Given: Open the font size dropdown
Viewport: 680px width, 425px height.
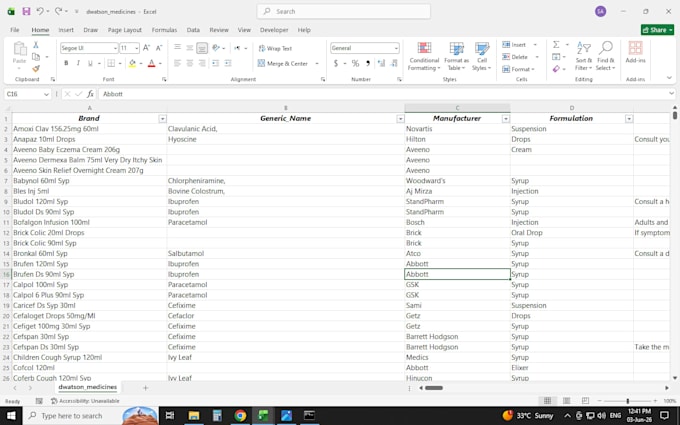Looking at the screenshot, I should 136,48.
